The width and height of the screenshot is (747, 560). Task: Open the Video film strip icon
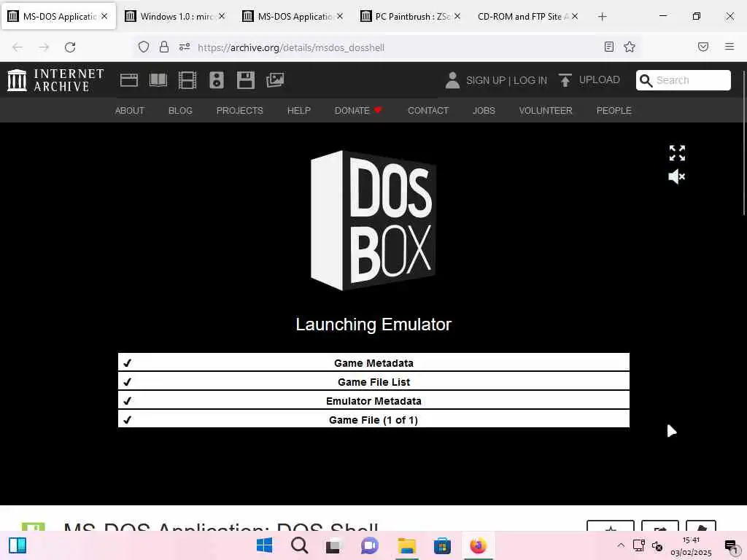click(187, 80)
